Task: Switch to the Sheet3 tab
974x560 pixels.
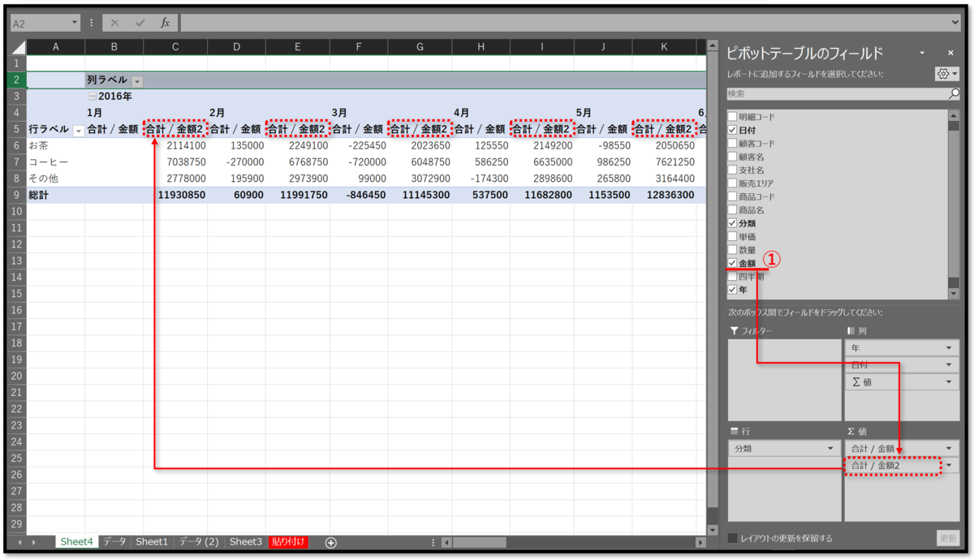Action: [246, 541]
